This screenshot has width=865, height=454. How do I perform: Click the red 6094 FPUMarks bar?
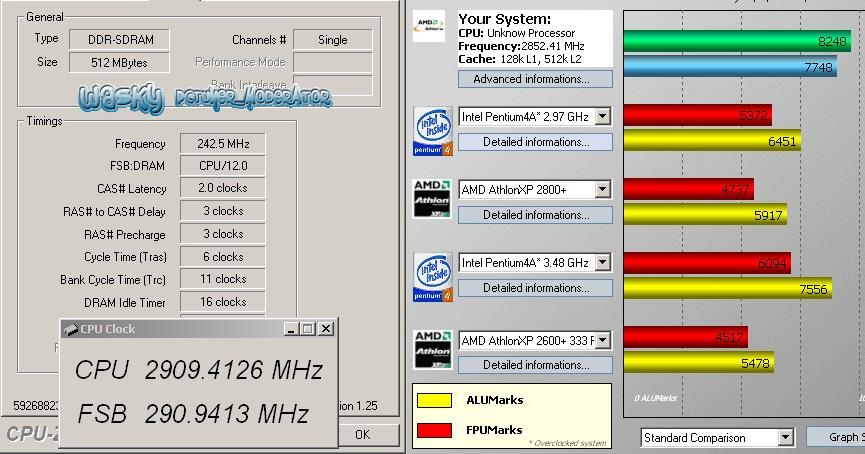707,263
